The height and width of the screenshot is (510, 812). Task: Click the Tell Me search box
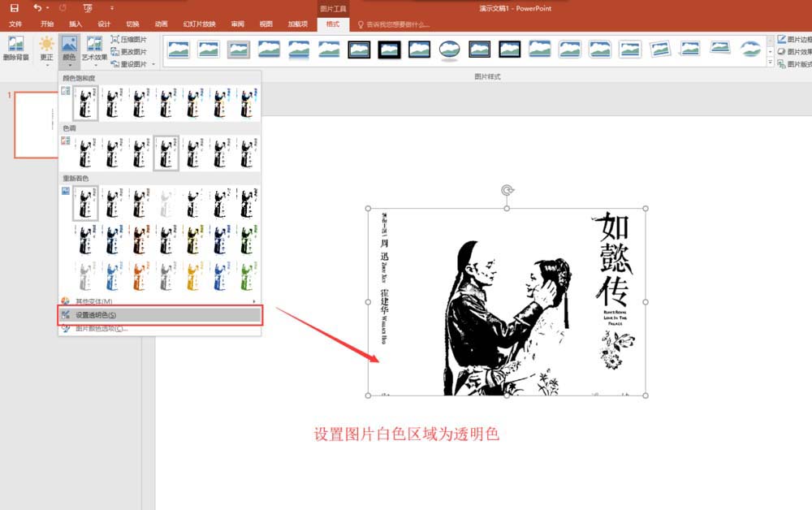click(x=394, y=24)
